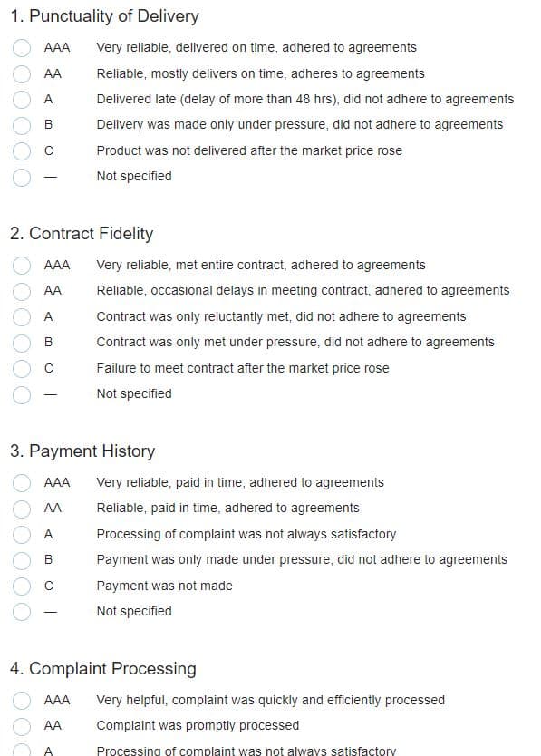Choose 'Delivered late' A option under Punctuality
541x756 pixels.
coord(22,100)
